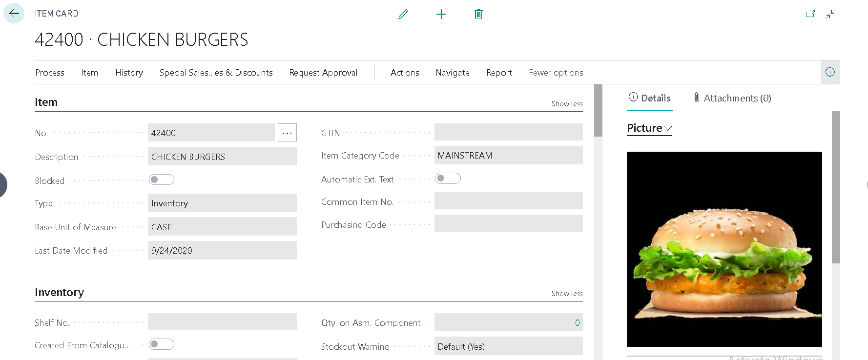The image size is (868, 360).
Task: Click Fewer options in the action bar
Action: [556, 73]
